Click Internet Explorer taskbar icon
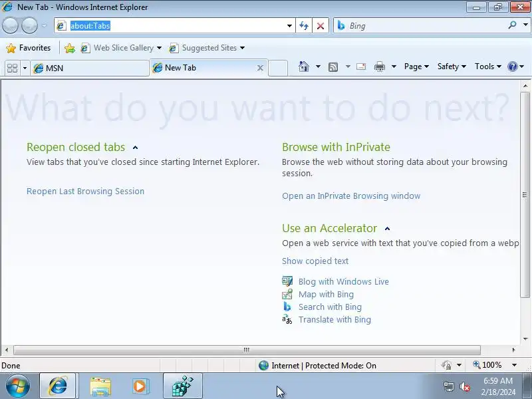 (x=58, y=386)
